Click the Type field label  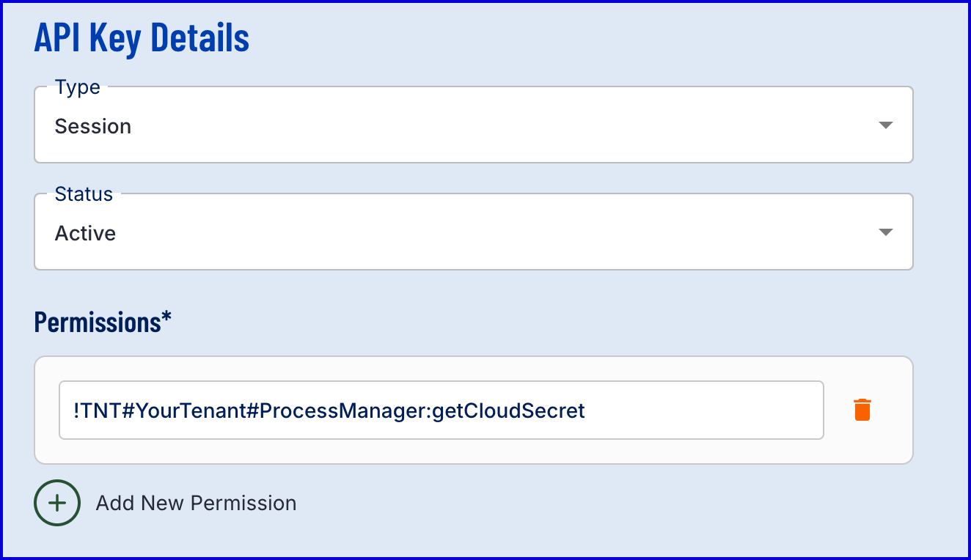pos(77,87)
